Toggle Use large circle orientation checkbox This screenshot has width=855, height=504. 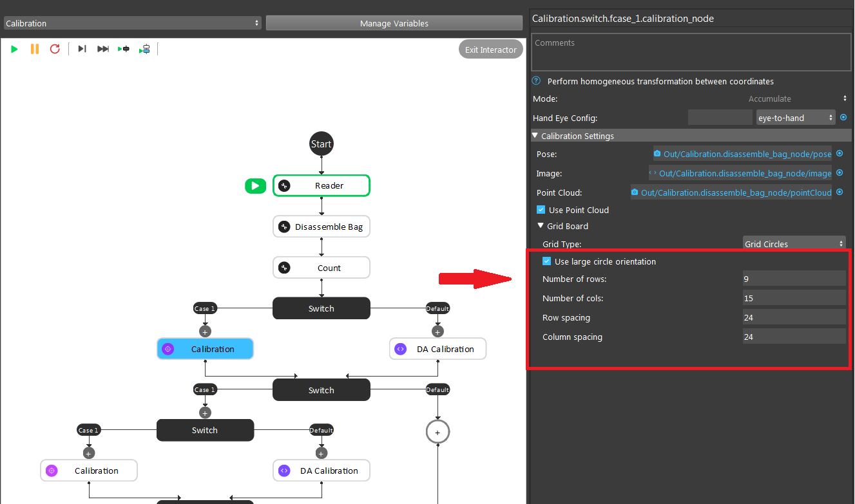(x=547, y=261)
